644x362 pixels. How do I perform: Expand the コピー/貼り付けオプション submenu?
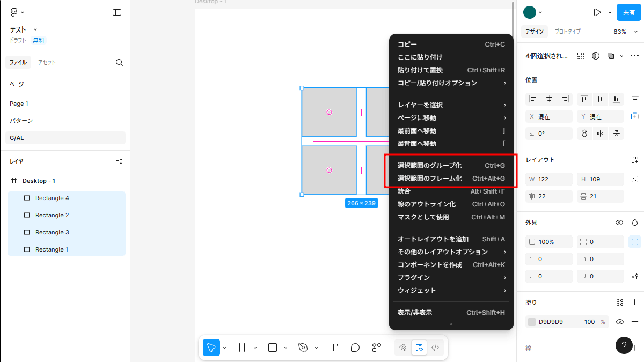451,83
